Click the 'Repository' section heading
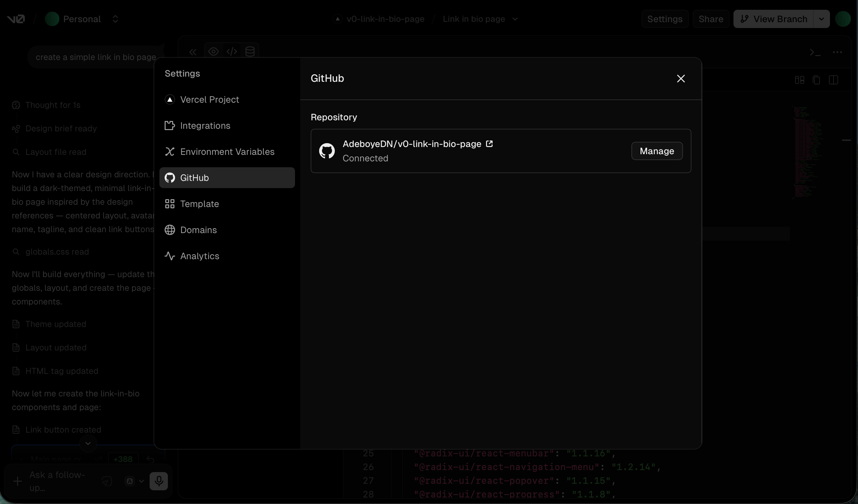The height and width of the screenshot is (504, 858). click(334, 117)
